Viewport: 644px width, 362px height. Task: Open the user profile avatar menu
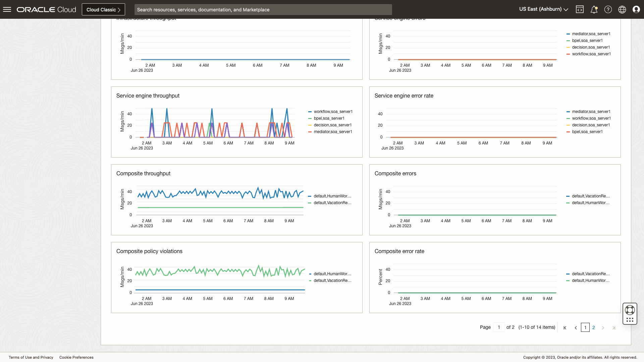coord(636,9)
